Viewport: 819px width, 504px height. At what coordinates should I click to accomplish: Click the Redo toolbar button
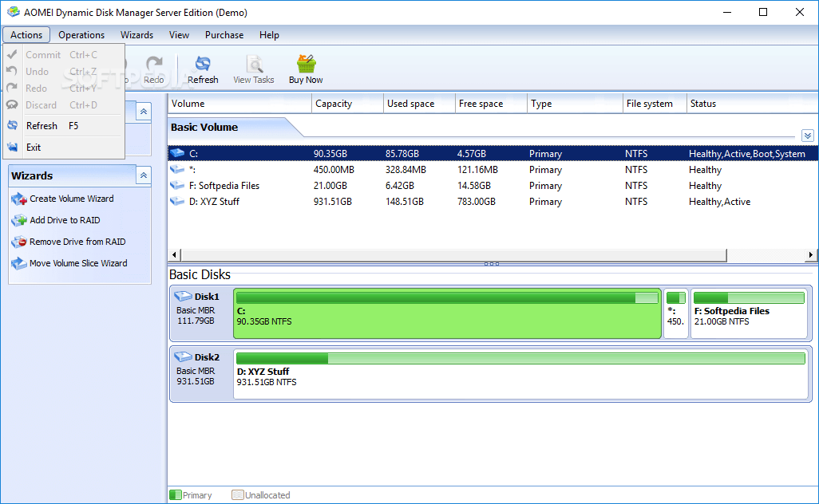pyautogui.click(x=153, y=69)
